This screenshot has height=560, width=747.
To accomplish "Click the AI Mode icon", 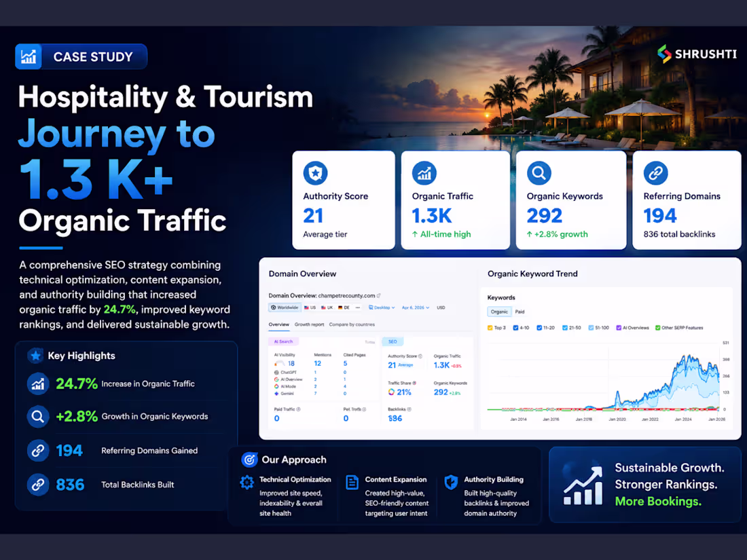I will (276, 387).
